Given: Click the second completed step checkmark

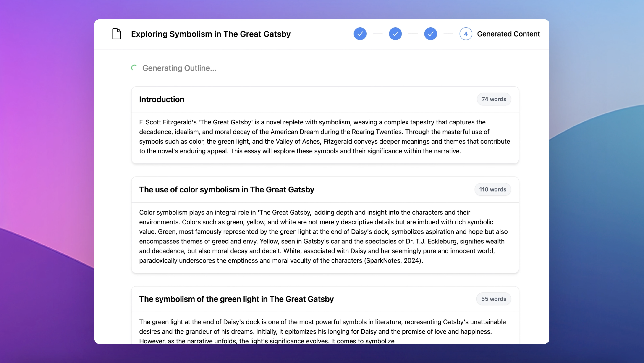Looking at the screenshot, I should pos(395,34).
